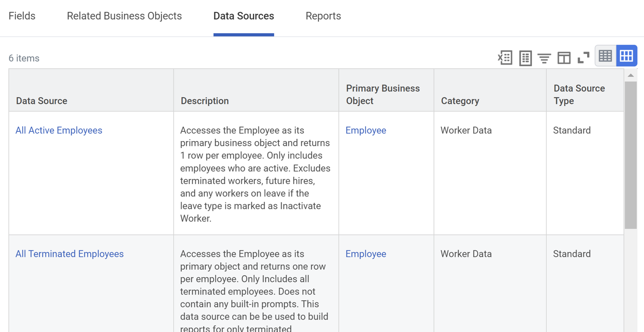Switch to grid table view
The image size is (644, 332).
(626, 56)
